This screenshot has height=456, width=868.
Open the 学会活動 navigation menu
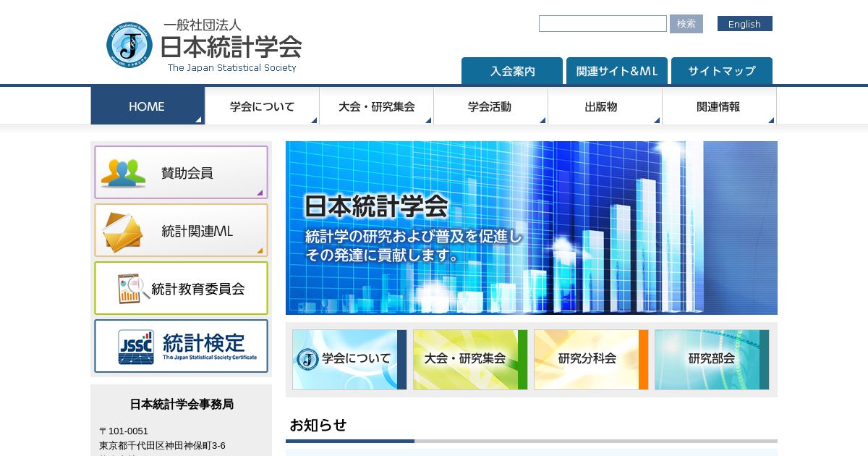point(490,106)
